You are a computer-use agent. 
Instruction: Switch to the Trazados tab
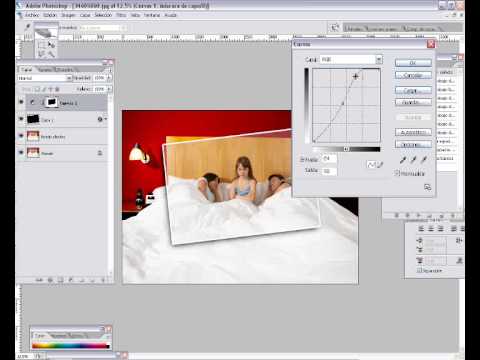coord(64,70)
